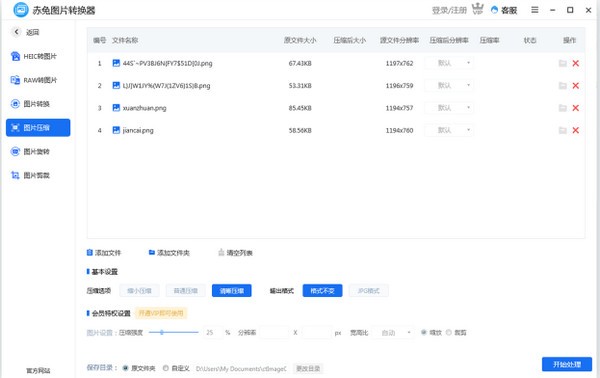This screenshot has width=600, height=378.
Task: Open the 图片转换 sidebar tool
Action: (x=30, y=104)
